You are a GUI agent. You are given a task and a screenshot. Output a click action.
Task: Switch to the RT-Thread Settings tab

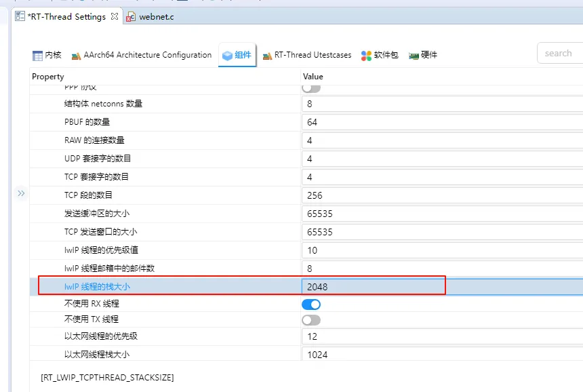64,16
